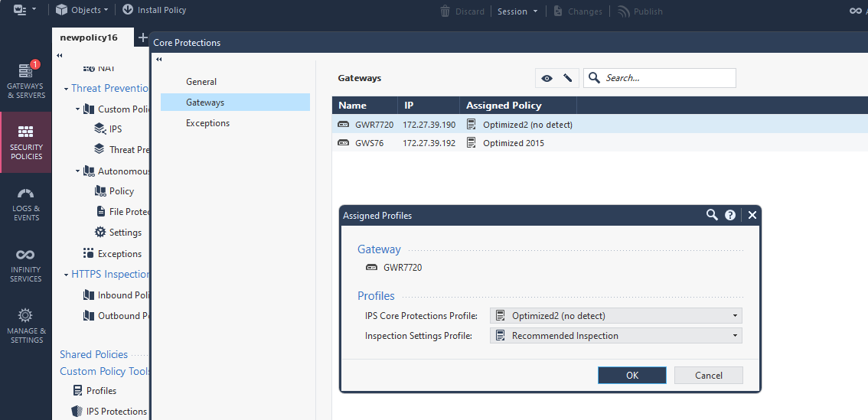Image resolution: width=868 pixels, height=420 pixels.
Task: Sort by Name column header
Action: pyautogui.click(x=365, y=105)
